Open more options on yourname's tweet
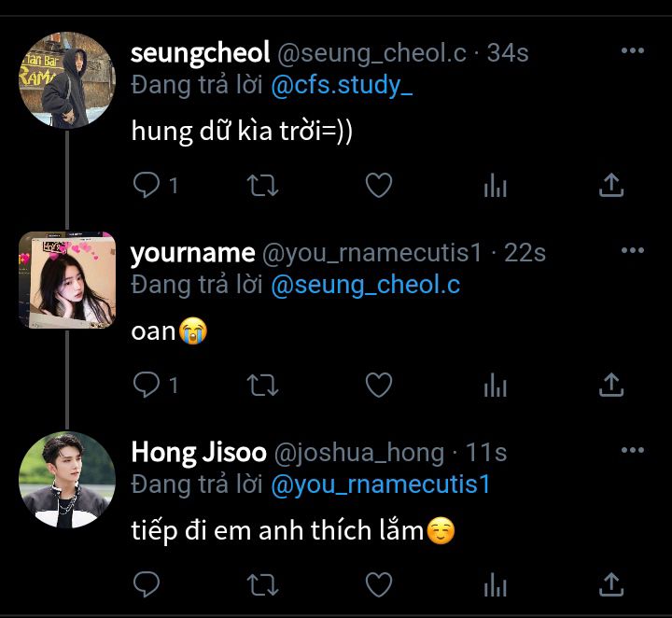The width and height of the screenshot is (672, 618). pos(633,250)
